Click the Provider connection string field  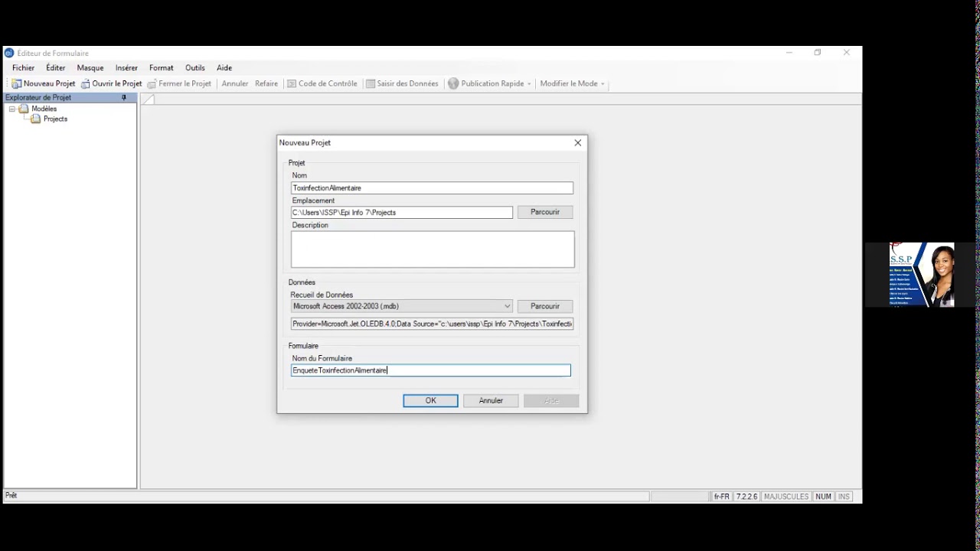[x=432, y=324]
